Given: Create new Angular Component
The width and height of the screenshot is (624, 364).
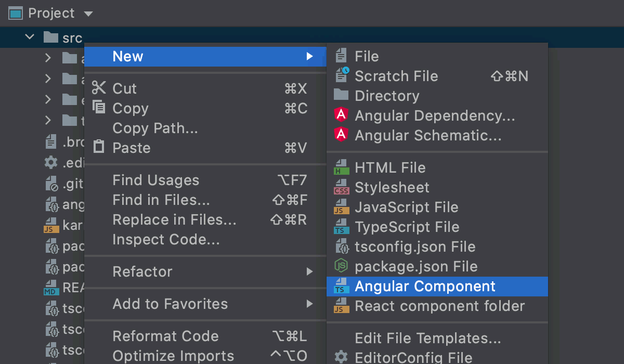Looking at the screenshot, I should [x=437, y=286].
